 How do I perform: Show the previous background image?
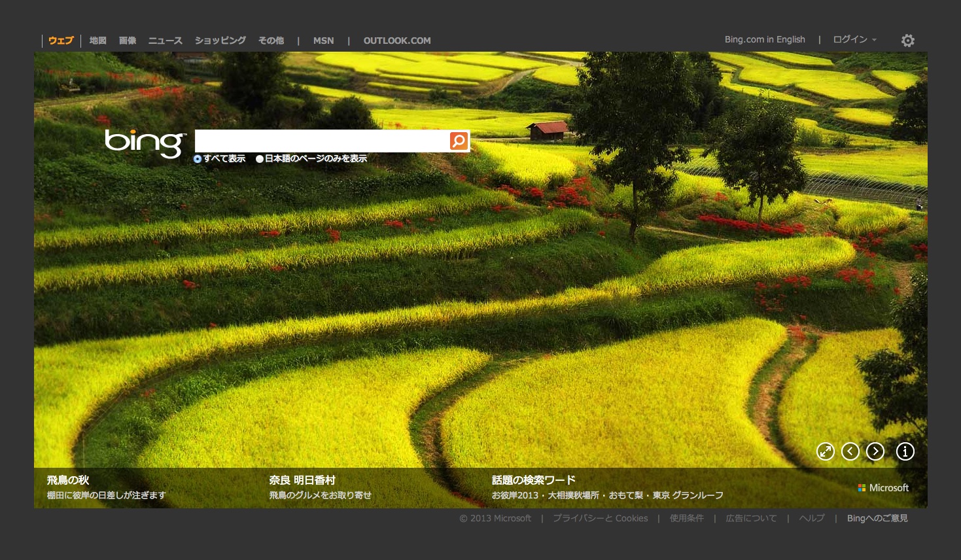point(850,451)
